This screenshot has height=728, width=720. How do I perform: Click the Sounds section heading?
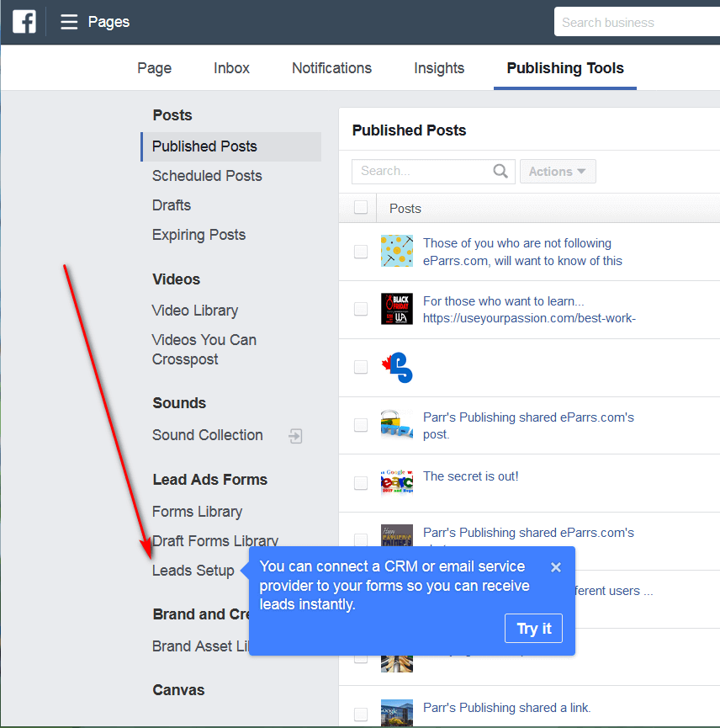click(179, 403)
